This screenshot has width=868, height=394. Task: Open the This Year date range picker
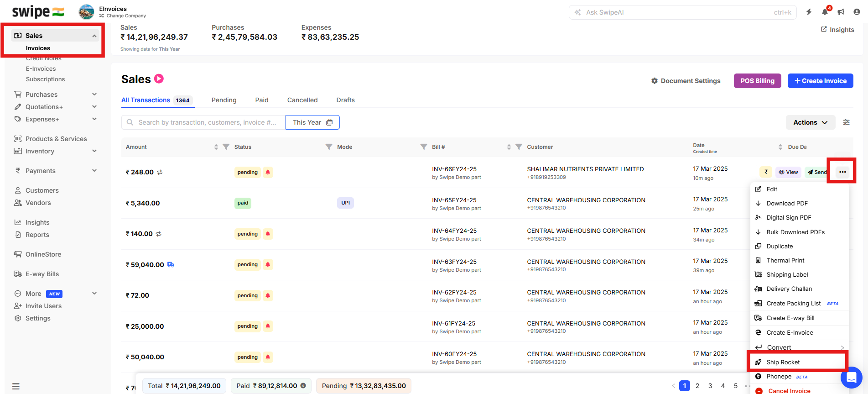(x=312, y=122)
